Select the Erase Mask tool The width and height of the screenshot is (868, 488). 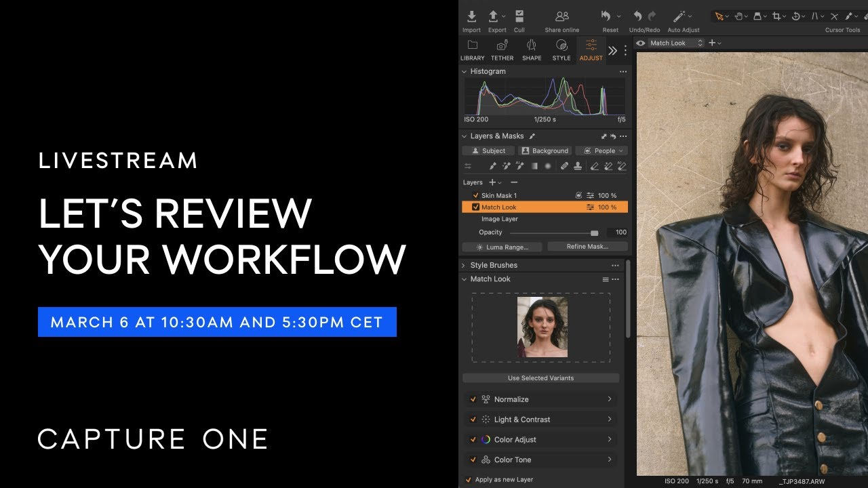[x=595, y=166]
